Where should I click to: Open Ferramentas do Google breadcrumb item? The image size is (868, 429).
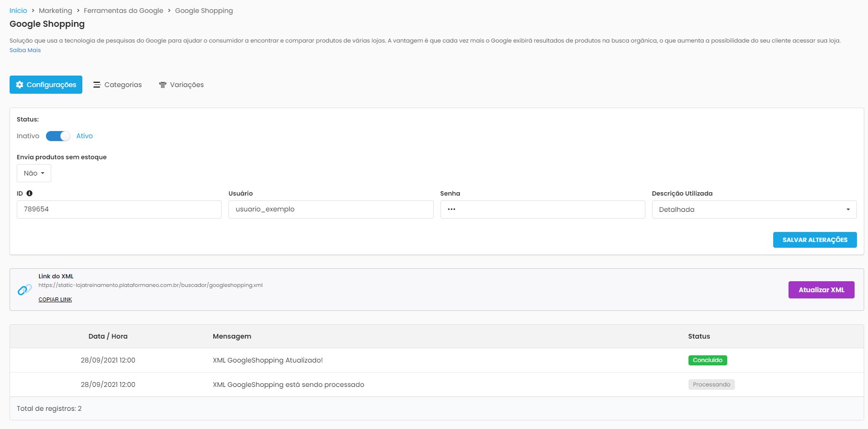tap(124, 11)
